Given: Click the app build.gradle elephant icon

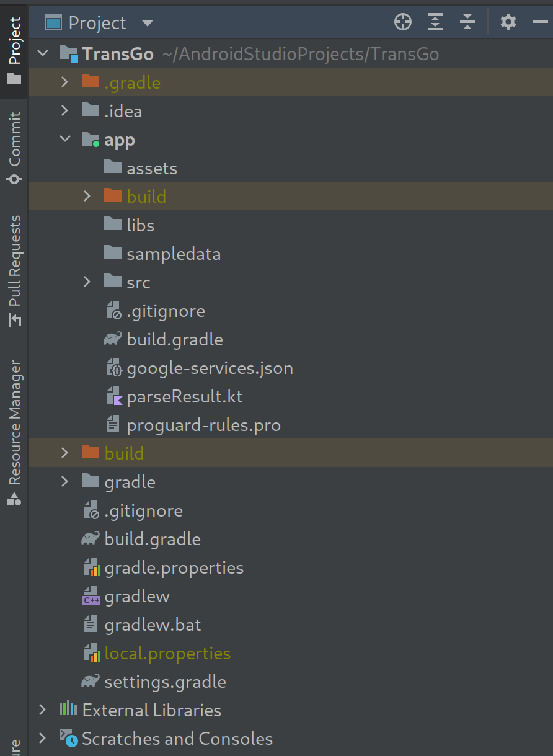Looking at the screenshot, I should coord(113,339).
